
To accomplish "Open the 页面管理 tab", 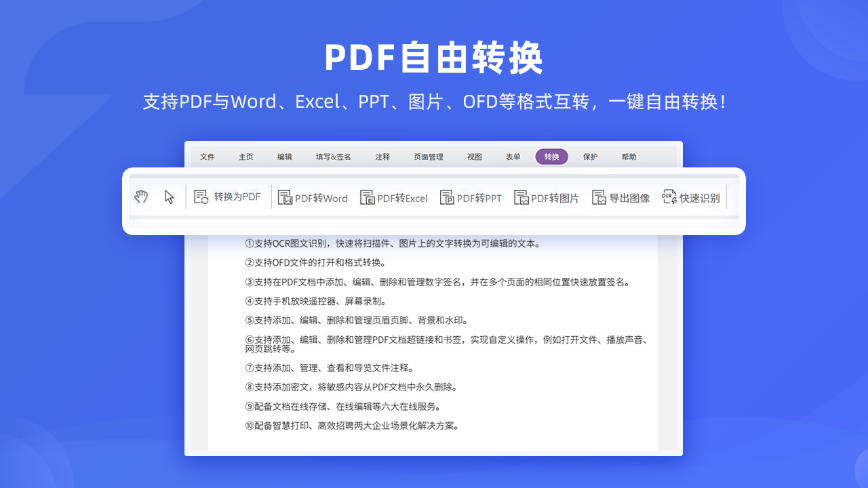I will coord(428,157).
